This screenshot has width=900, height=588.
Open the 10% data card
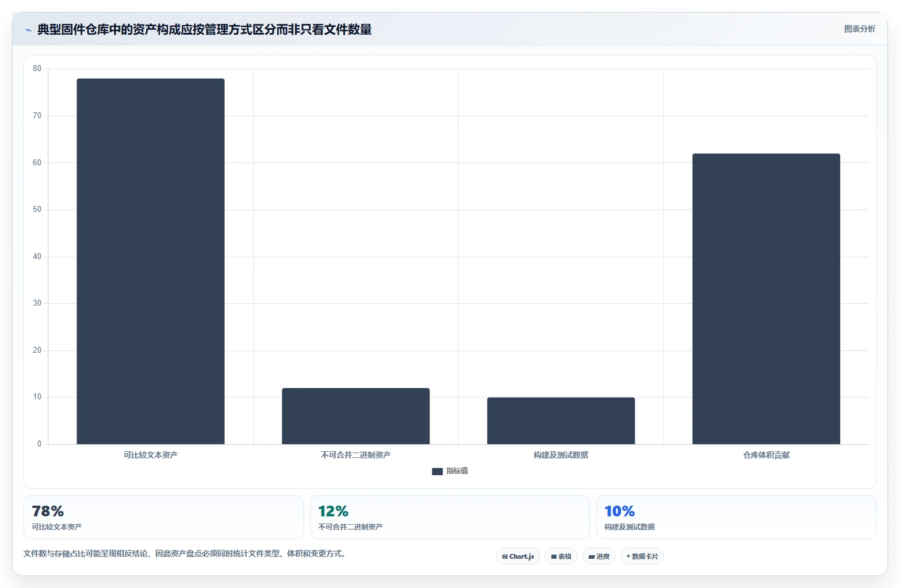pyautogui.click(x=736, y=517)
